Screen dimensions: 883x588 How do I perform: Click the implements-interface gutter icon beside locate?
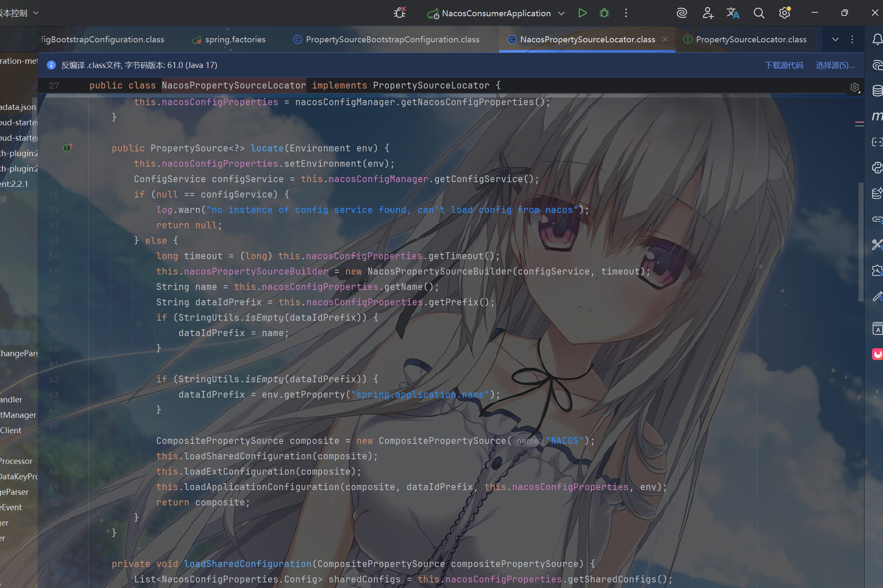click(68, 148)
